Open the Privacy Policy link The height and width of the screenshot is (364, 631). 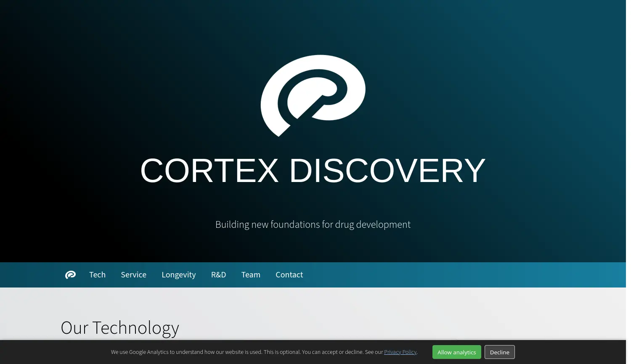[x=400, y=352]
